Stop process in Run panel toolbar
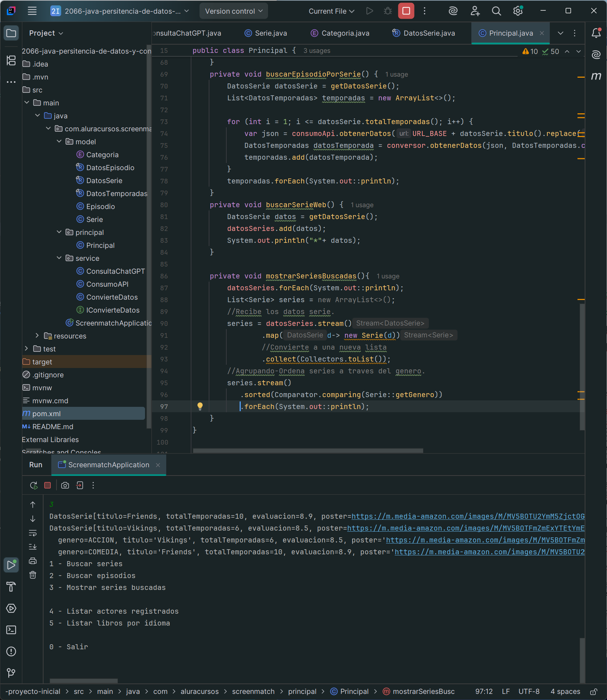607x700 pixels. [47, 485]
